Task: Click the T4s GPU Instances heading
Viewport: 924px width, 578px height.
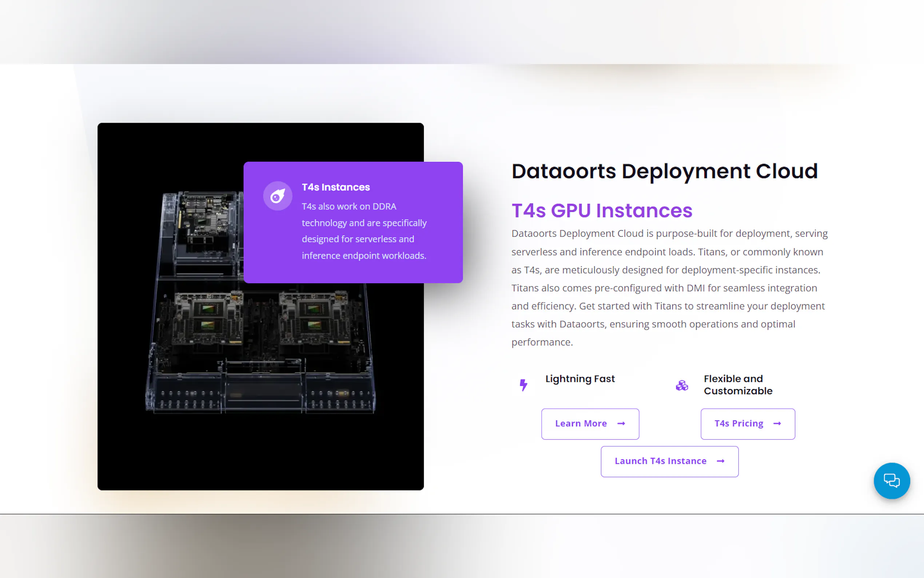Action: pyautogui.click(x=602, y=211)
